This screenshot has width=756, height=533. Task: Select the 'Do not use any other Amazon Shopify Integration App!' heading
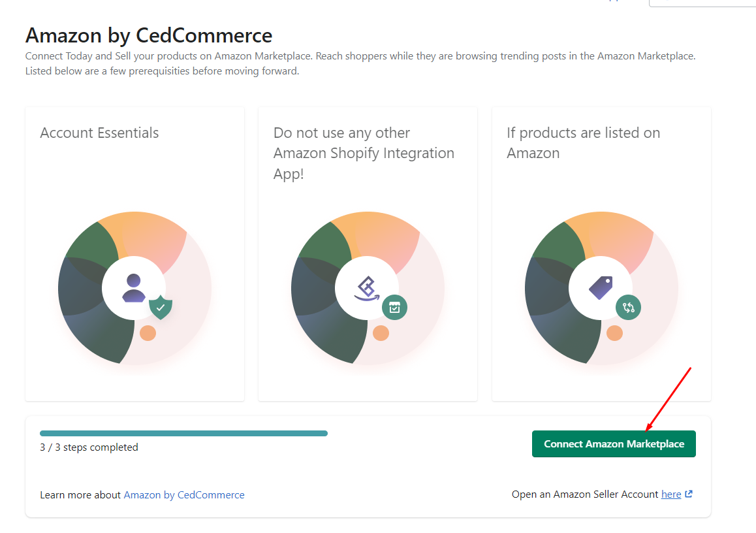point(364,153)
